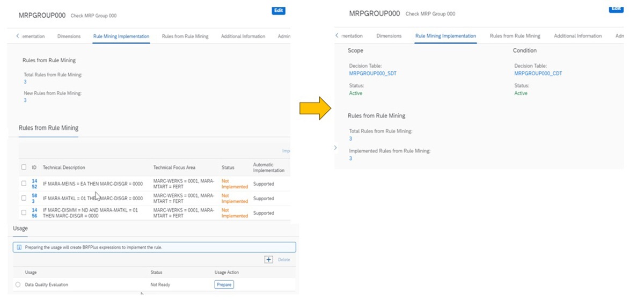Tick the checkbox for rule ID 1456
644x300 pixels.
click(24, 213)
